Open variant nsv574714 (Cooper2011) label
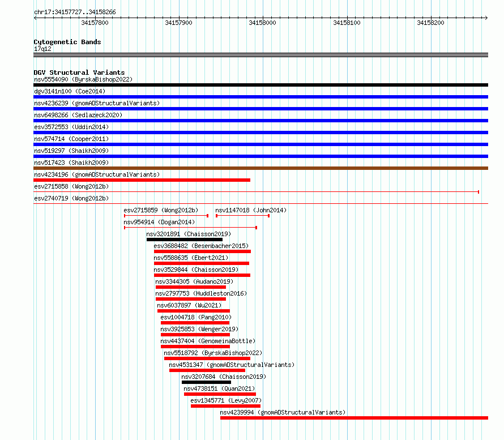 [x=71, y=139]
